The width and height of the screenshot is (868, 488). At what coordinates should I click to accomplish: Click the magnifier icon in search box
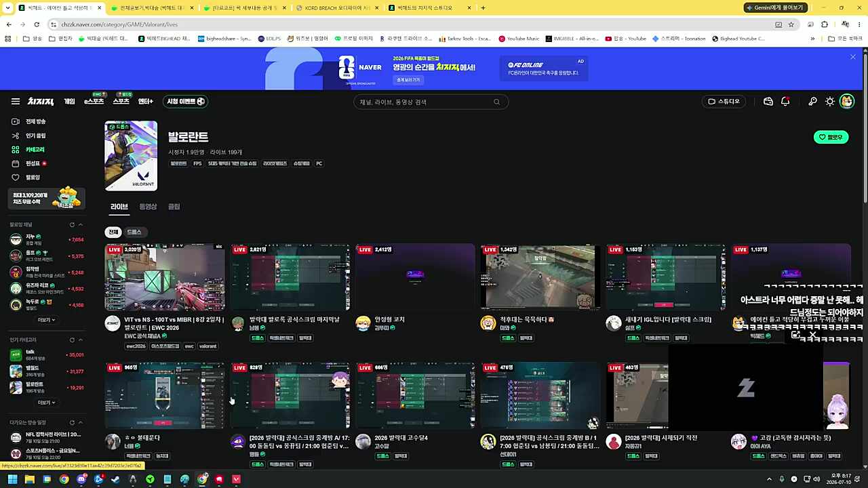click(x=497, y=102)
